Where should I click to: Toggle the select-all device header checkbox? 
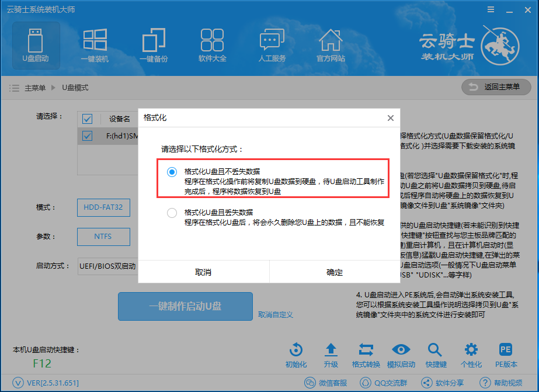88,119
